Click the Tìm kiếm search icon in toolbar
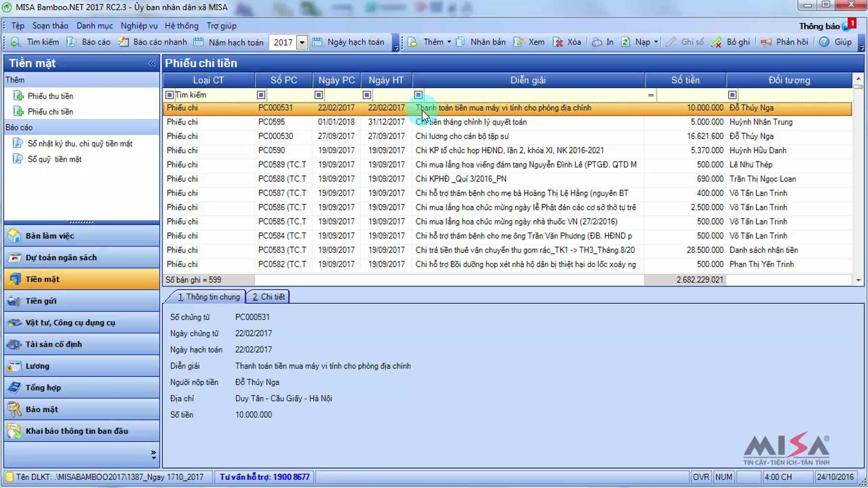This screenshot has height=488, width=868. 15,42
